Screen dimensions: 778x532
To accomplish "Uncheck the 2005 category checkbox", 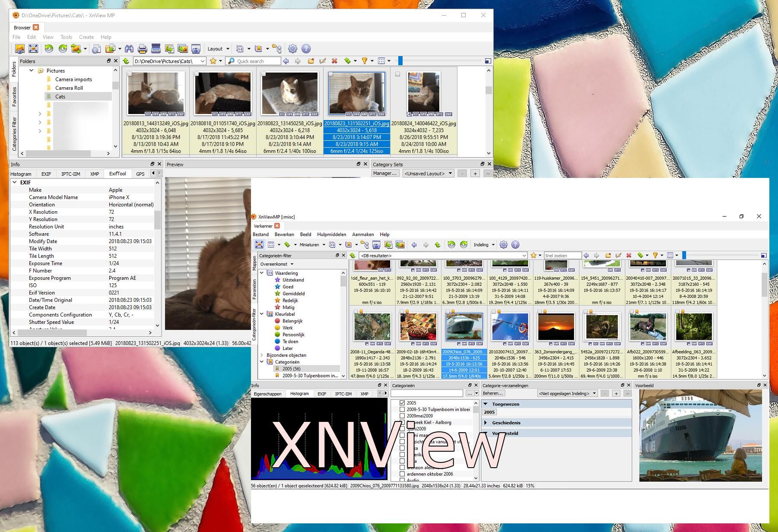I will tap(402, 403).
